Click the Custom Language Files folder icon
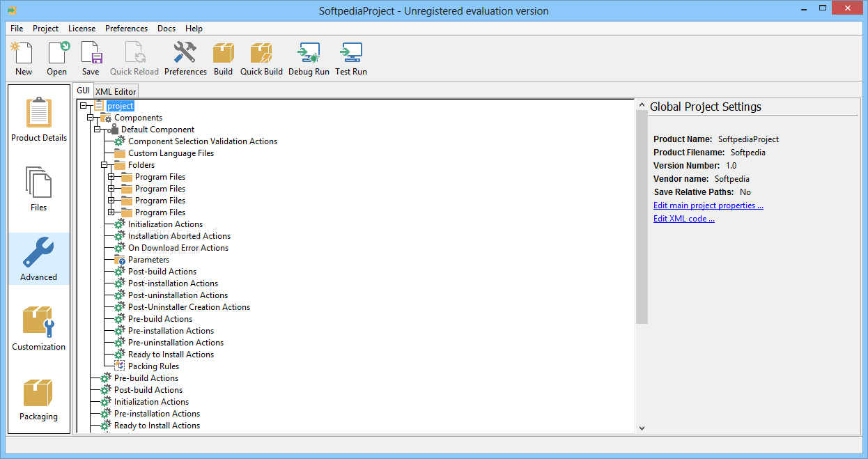Viewport: 868px width, 459px height. coord(120,153)
